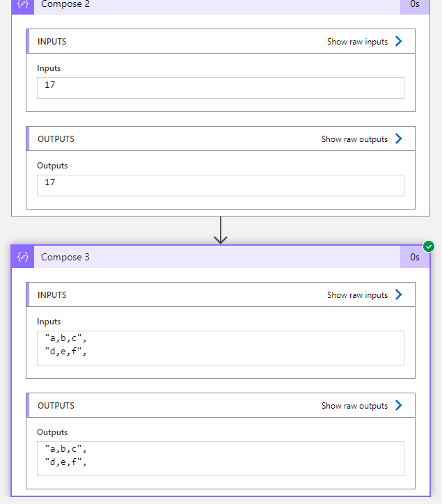The image size is (442, 504).
Task: Open "Show raw inputs" link in Compose 3
Action: [357, 295]
